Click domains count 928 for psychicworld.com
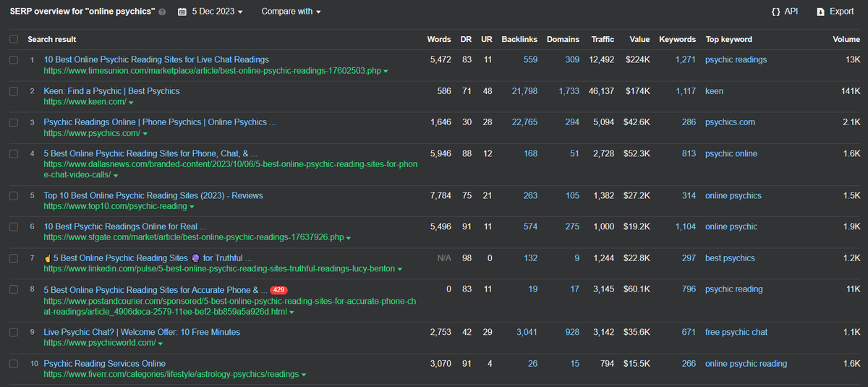 point(572,332)
